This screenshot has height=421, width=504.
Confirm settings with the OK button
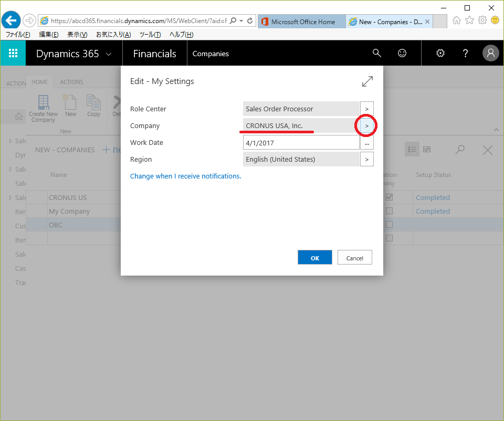click(314, 257)
